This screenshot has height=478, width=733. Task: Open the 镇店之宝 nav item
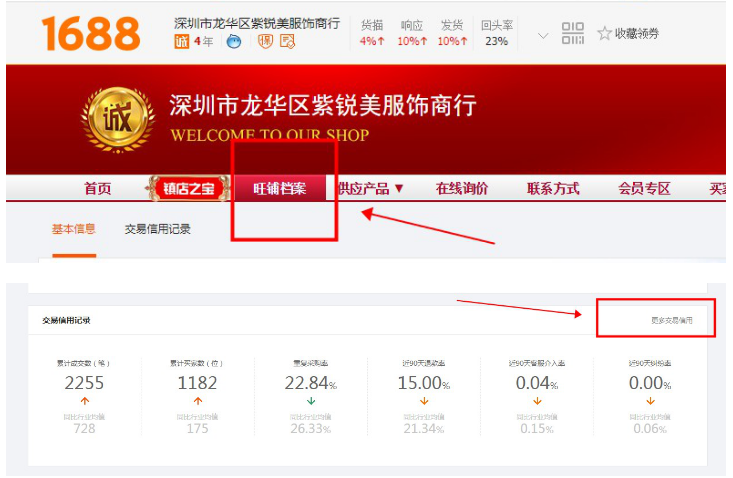(x=188, y=188)
